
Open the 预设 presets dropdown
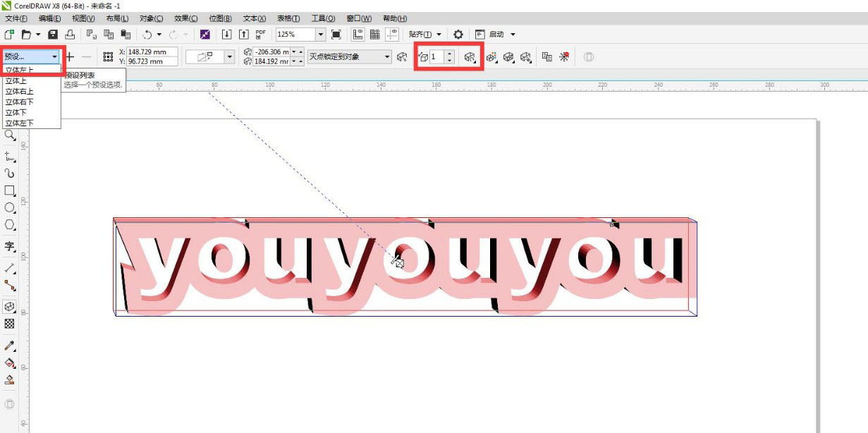click(x=31, y=56)
